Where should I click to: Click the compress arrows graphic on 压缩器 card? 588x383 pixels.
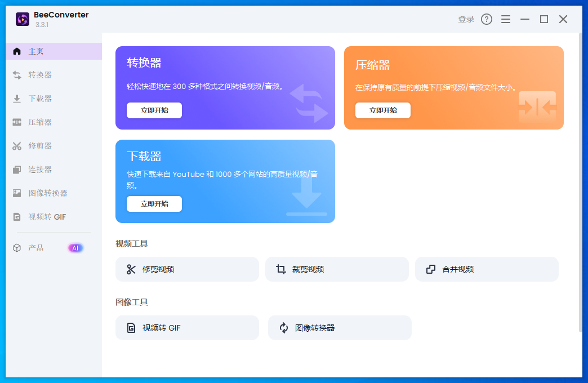point(537,108)
